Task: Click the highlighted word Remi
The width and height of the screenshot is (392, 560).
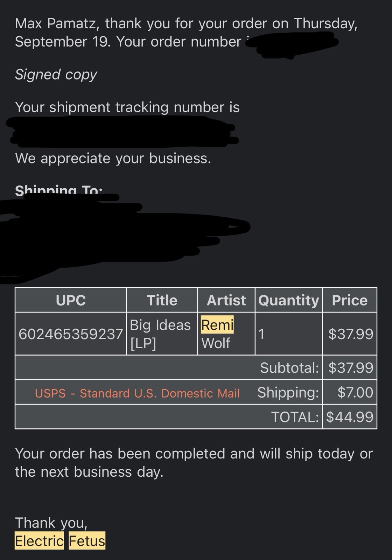Action: [217, 325]
